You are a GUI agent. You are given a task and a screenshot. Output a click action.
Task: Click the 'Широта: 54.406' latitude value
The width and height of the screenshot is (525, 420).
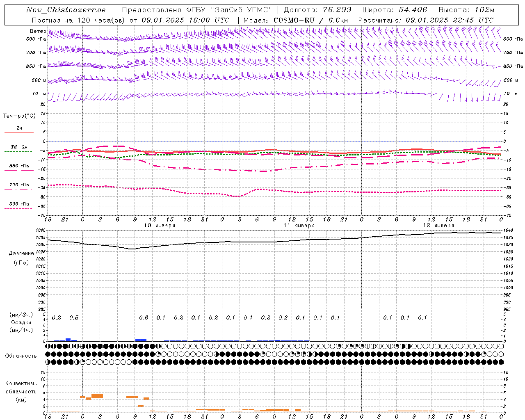click(395, 10)
